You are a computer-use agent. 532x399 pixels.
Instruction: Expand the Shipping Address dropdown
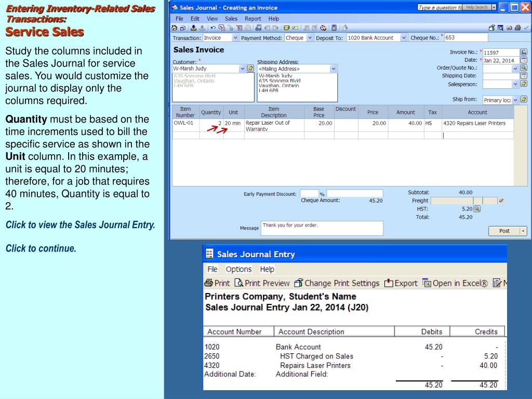tap(334, 69)
